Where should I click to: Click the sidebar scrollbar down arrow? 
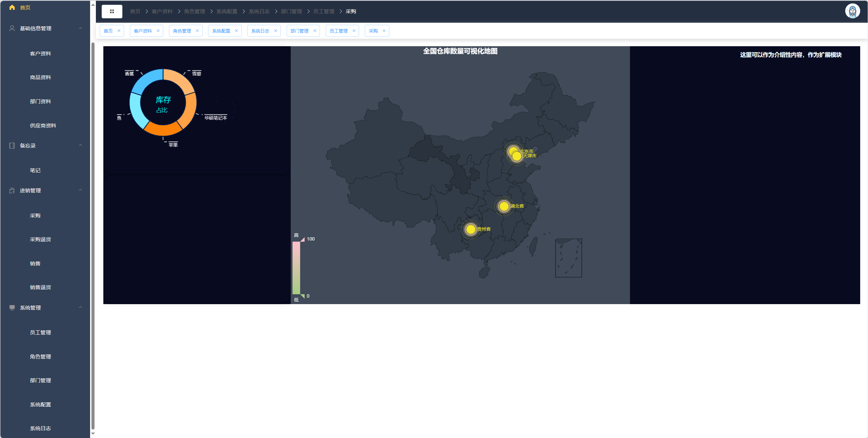[93, 434]
